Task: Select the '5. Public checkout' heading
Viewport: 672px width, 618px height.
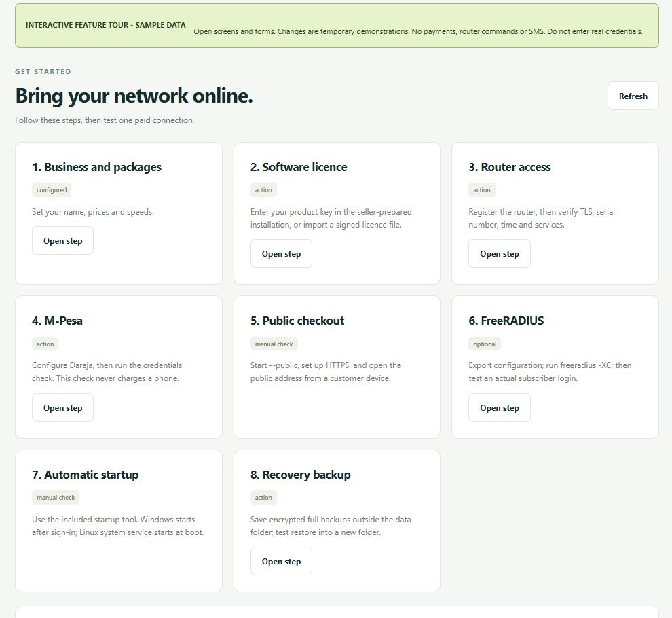Action: click(297, 321)
